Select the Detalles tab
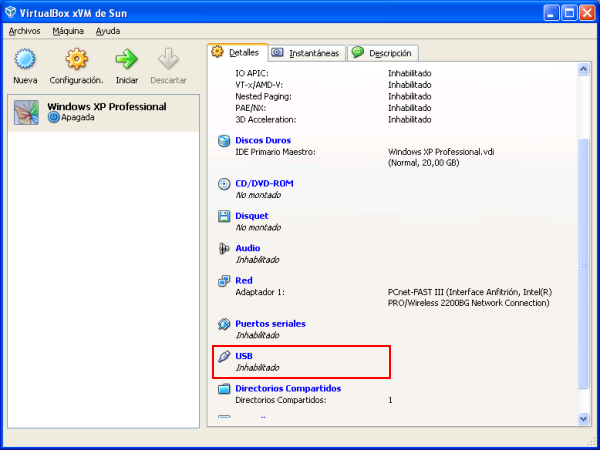Image resolution: width=600 pixels, height=450 pixels. pyautogui.click(x=236, y=52)
